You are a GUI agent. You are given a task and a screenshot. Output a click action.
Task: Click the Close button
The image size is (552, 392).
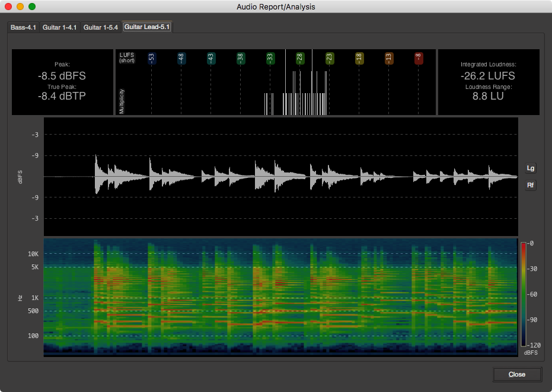point(516,374)
